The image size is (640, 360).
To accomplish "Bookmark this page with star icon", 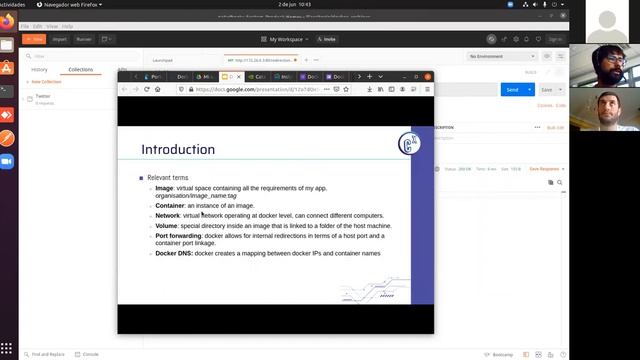I will [x=346, y=89].
